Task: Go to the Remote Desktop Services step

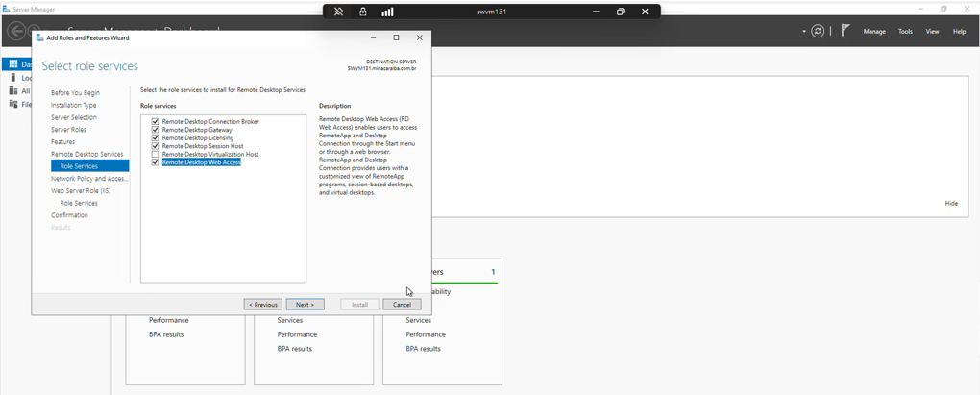Action: [86, 154]
